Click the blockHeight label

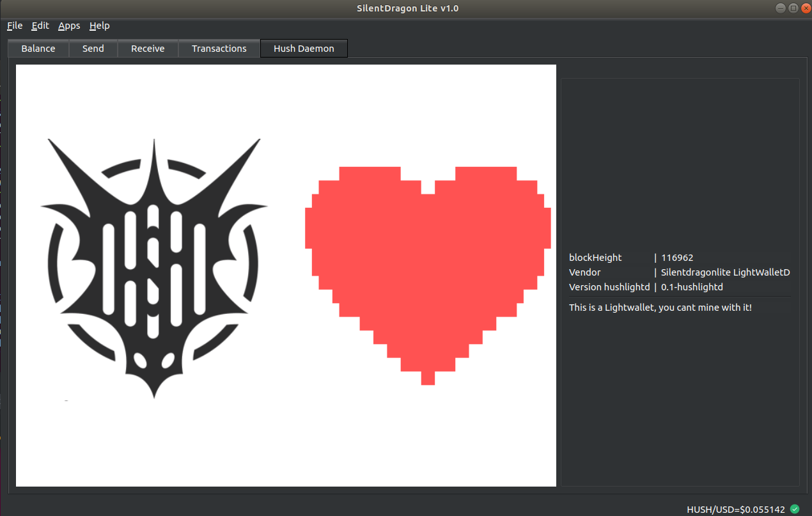click(x=595, y=258)
